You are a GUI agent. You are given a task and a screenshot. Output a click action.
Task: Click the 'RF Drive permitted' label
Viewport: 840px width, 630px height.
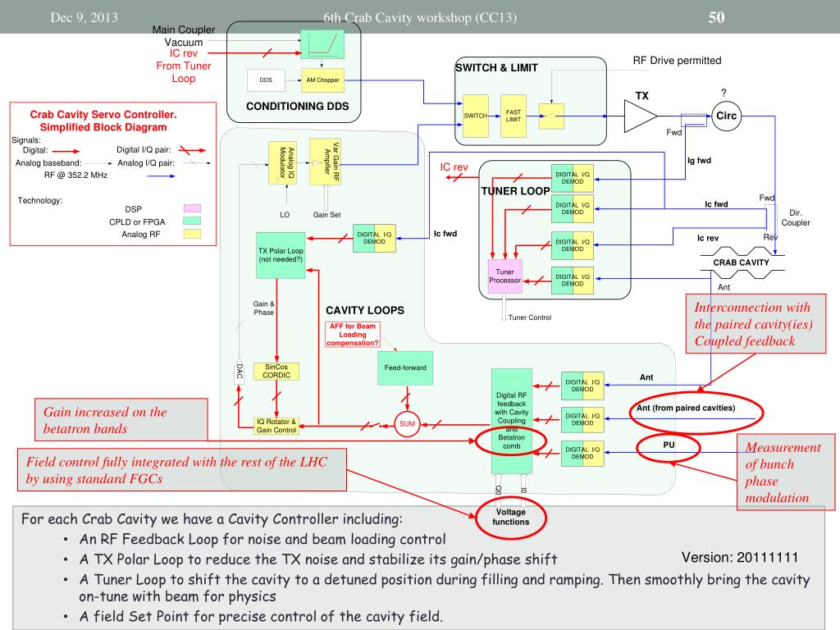[x=677, y=61]
